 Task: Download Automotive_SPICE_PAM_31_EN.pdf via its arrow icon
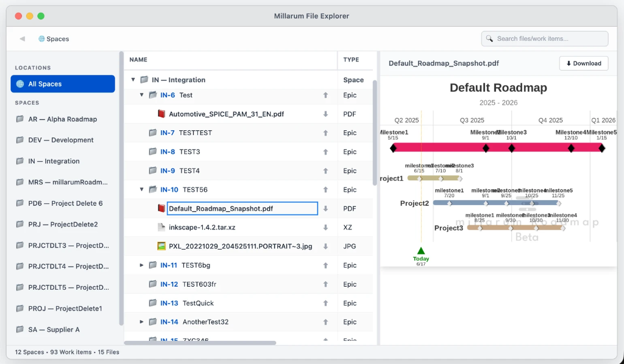point(325,114)
